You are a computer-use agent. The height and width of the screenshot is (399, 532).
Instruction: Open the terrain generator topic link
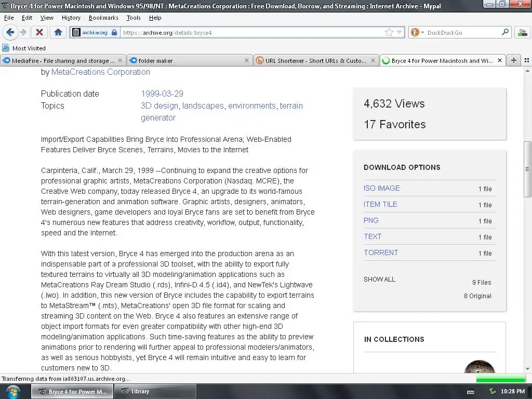[x=291, y=106]
